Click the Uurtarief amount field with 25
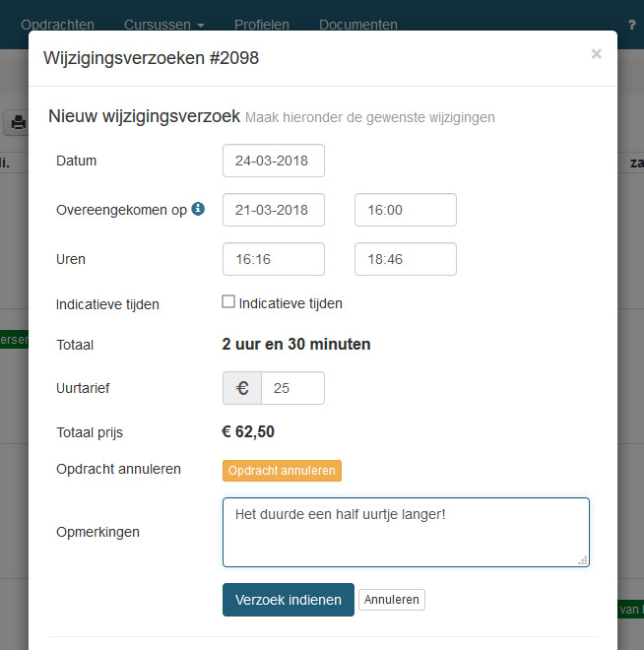The width and height of the screenshot is (644, 650). [x=292, y=388]
